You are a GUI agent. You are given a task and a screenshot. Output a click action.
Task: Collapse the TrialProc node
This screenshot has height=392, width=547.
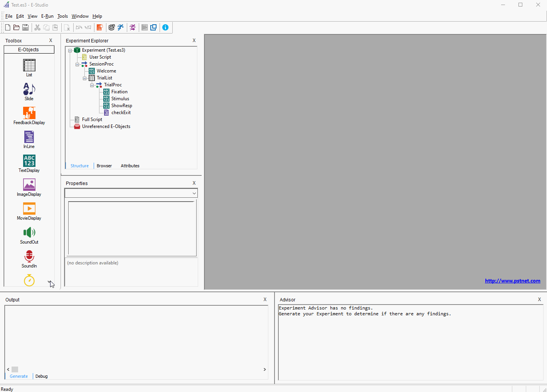click(92, 85)
